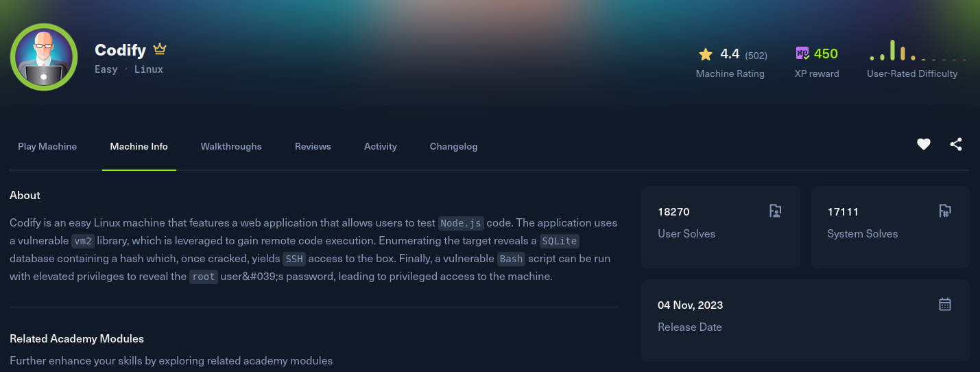Viewport: 980px width, 372px height.
Task: Click the Bash code tag
Action: click(x=511, y=259)
